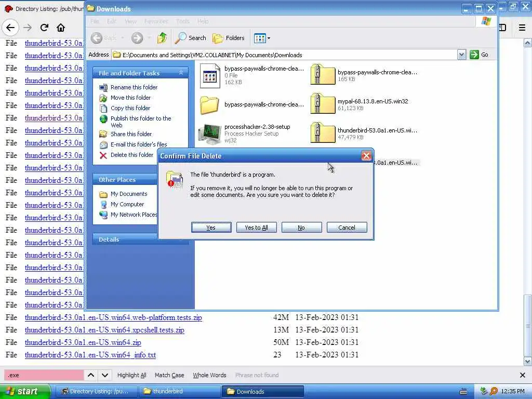The width and height of the screenshot is (532, 399).
Task: Open the Help menu in Downloads
Action: pos(203,21)
